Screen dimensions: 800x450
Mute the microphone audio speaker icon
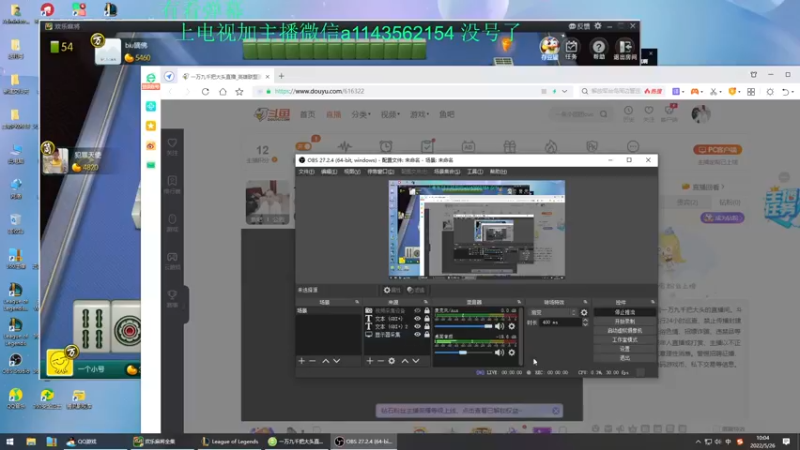tap(499, 326)
